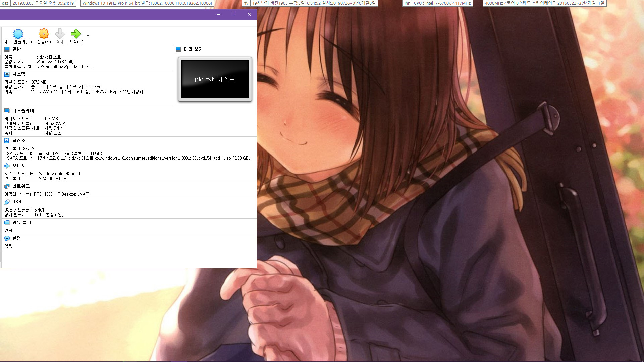Click the Shared Folders (공유 폴더) icon
Viewport: 644px width, 362px height.
click(x=7, y=223)
